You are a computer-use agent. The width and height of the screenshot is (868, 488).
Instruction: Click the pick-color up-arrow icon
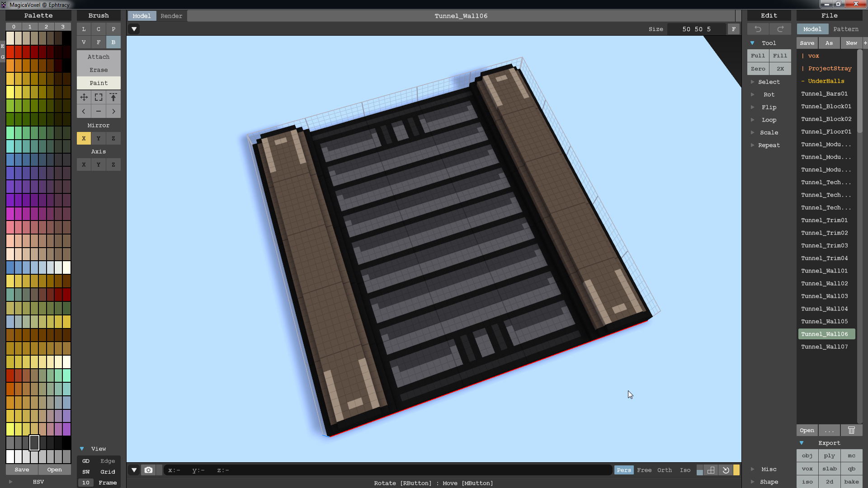(113, 97)
